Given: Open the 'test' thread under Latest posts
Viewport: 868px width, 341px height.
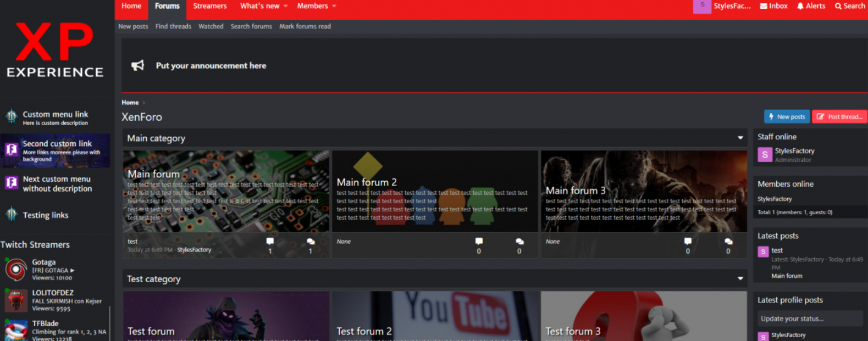Looking at the screenshot, I should (777, 250).
